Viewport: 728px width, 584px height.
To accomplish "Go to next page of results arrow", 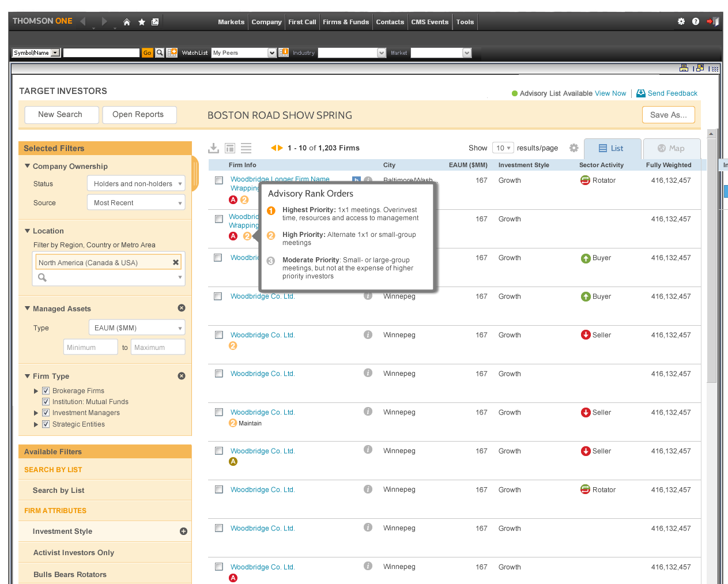I will coord(281,148).
